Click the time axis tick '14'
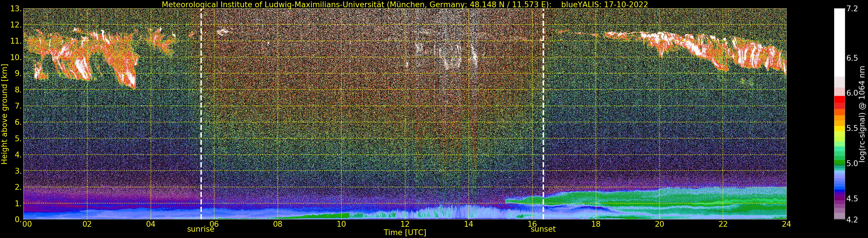The height and width of the screenshot is (238, 868). point(468,224)
